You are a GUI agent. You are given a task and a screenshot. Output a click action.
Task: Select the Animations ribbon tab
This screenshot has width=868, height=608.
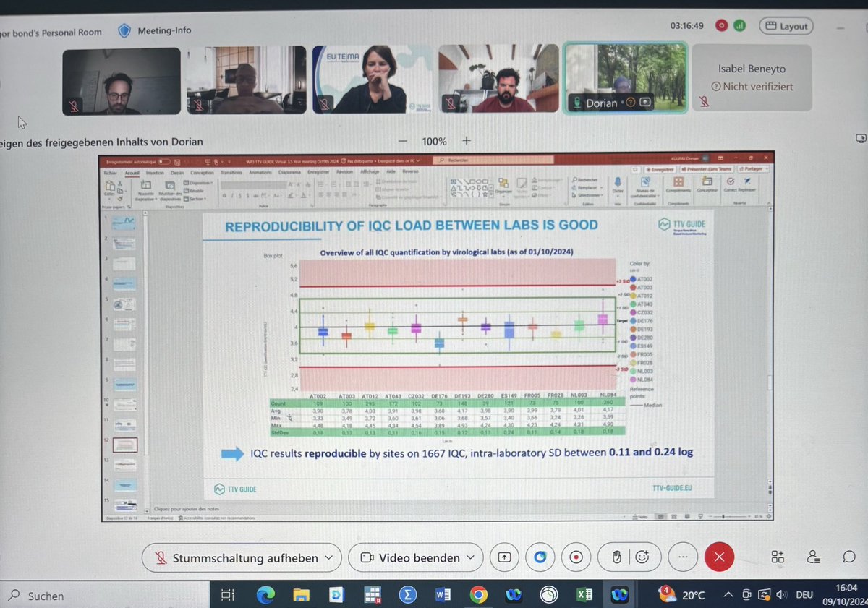tap(260, 172)
